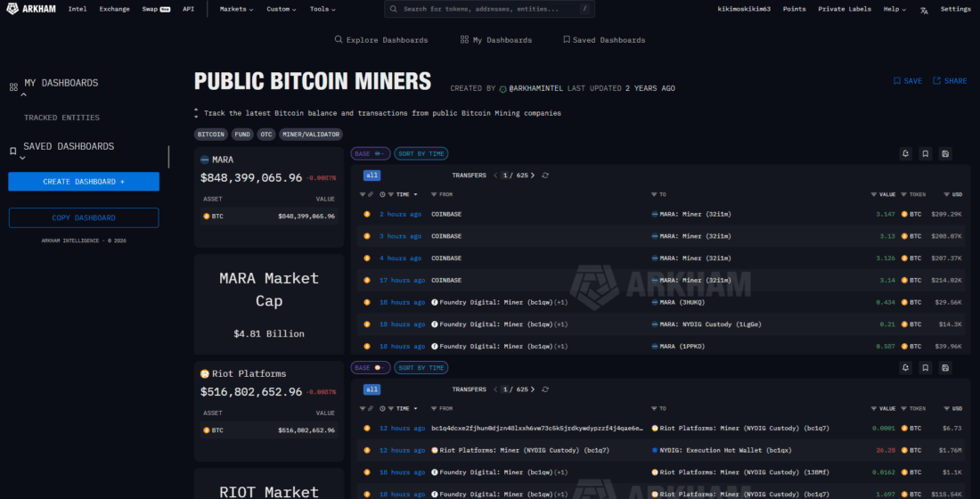The height and width of the screenshot is (499, 980).
Task: Open the language translation icon beside Help
Action: pyautogui.click(x=924, y=10)
